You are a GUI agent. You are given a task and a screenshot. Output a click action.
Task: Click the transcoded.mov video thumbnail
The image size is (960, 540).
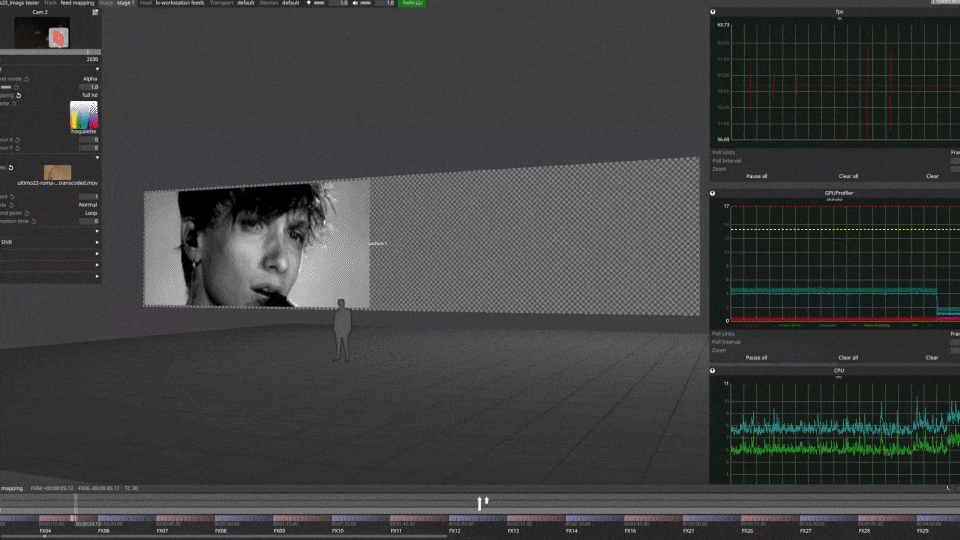[x=58, y=172]
